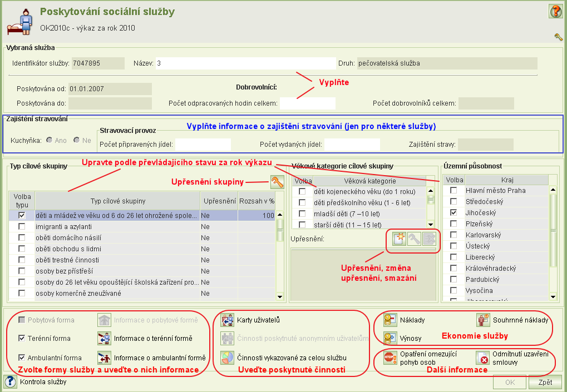
Task: Open the Výnosy revenues icon
Action: pos(390,339)
